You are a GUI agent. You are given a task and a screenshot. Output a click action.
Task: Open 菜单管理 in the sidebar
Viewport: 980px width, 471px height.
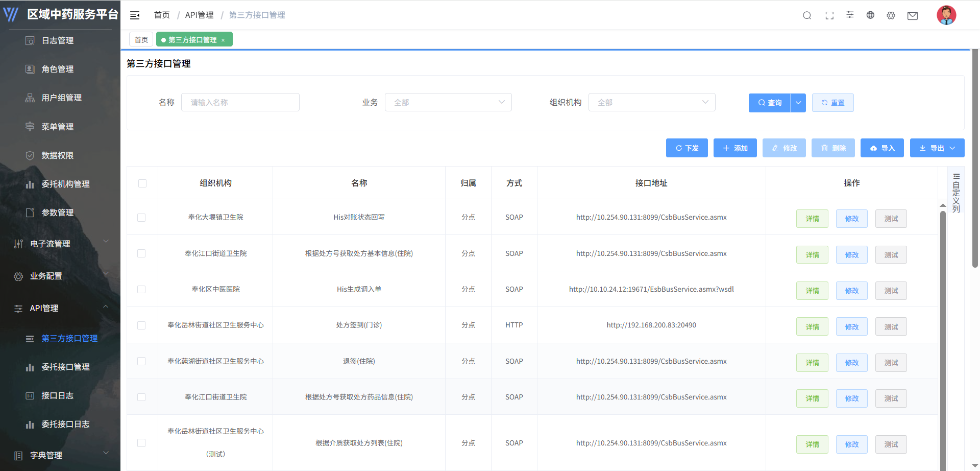(58, 127)
